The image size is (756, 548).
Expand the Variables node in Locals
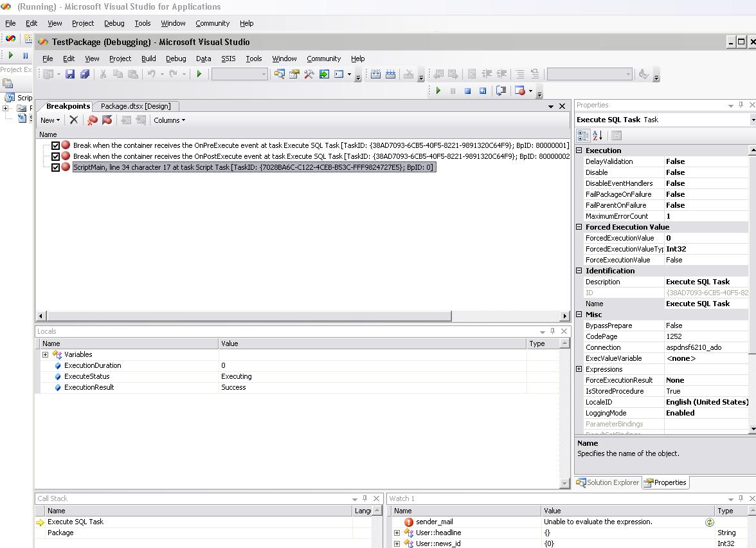(x=45, y=354)
